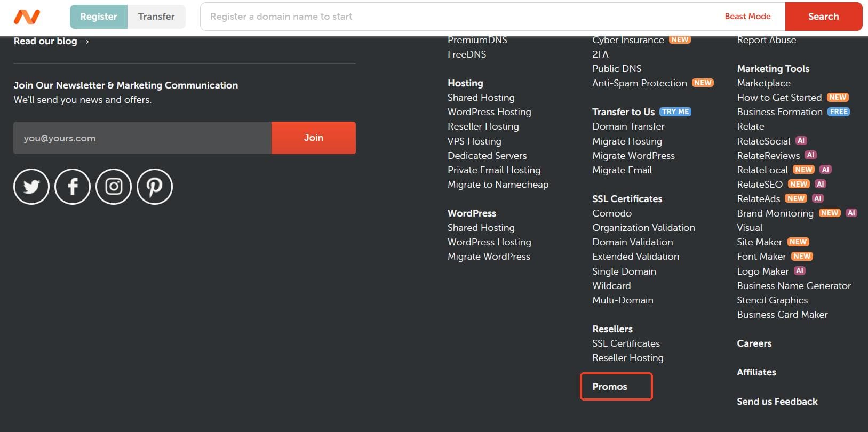Open Careers link
This screenshot has width=868, height=432.
click(x=754, y=343)
